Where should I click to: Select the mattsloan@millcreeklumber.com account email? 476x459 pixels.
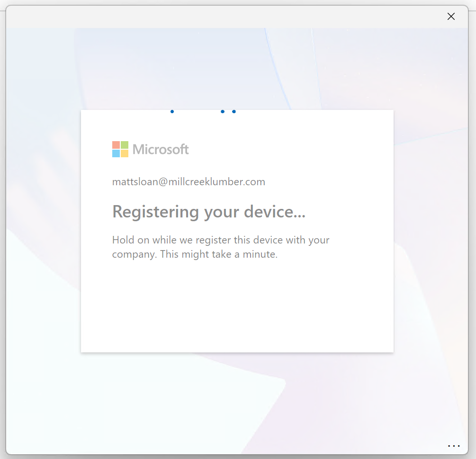coord(189,182)
